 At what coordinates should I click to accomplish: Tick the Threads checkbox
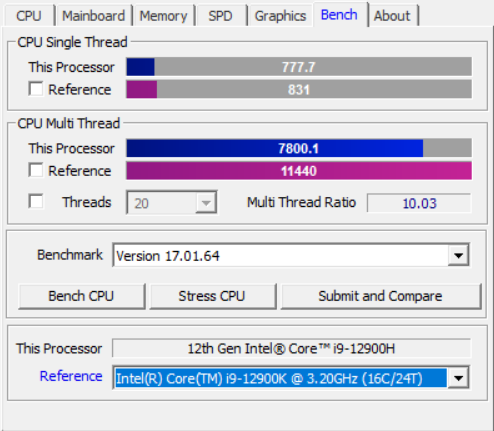(36, 201)
